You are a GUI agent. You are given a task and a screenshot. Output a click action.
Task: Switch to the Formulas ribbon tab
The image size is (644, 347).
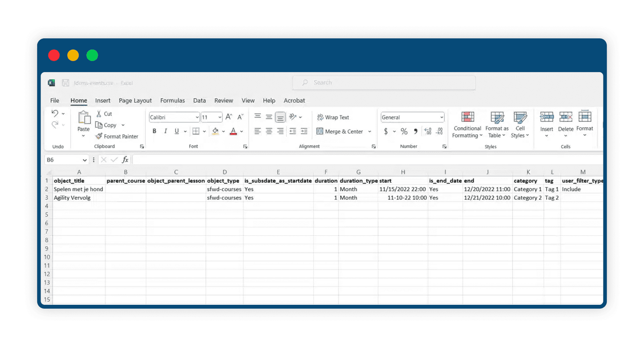(173, 101)
